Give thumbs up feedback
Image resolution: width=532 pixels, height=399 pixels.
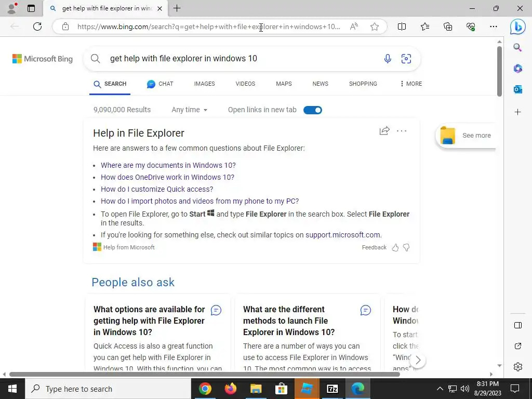395,248
